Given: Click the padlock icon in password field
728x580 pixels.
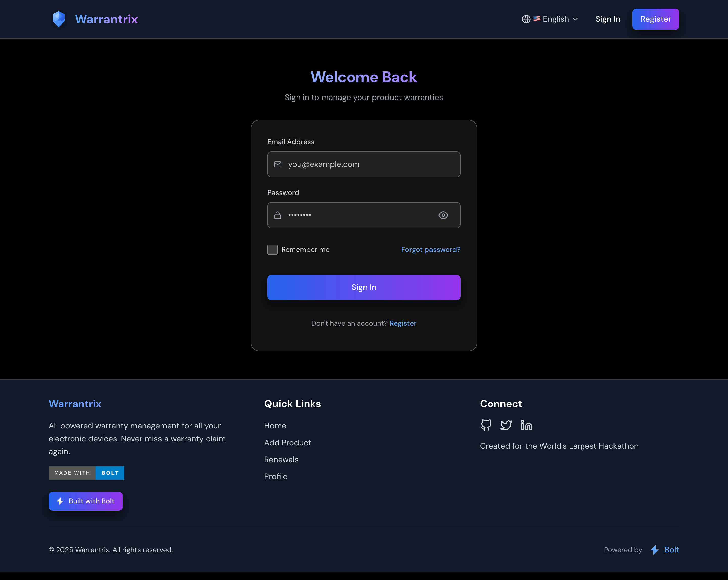Looking at the screenshot, I should click(277, 215).
